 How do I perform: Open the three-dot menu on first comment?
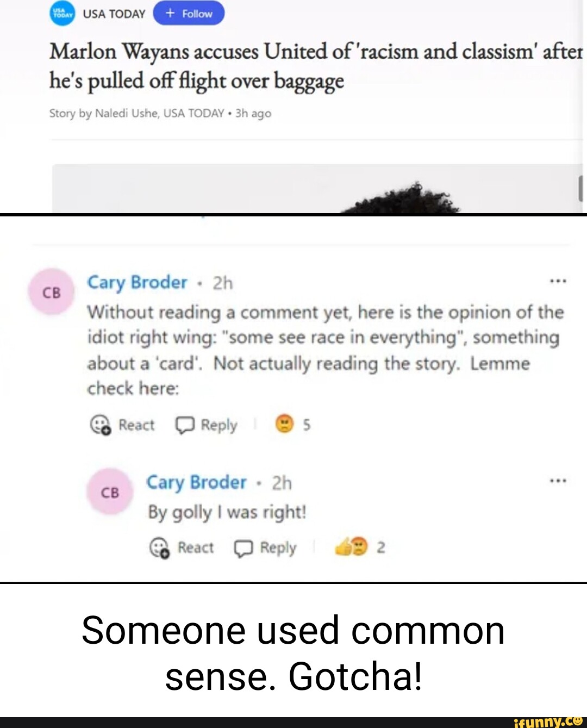click(558, 281)
